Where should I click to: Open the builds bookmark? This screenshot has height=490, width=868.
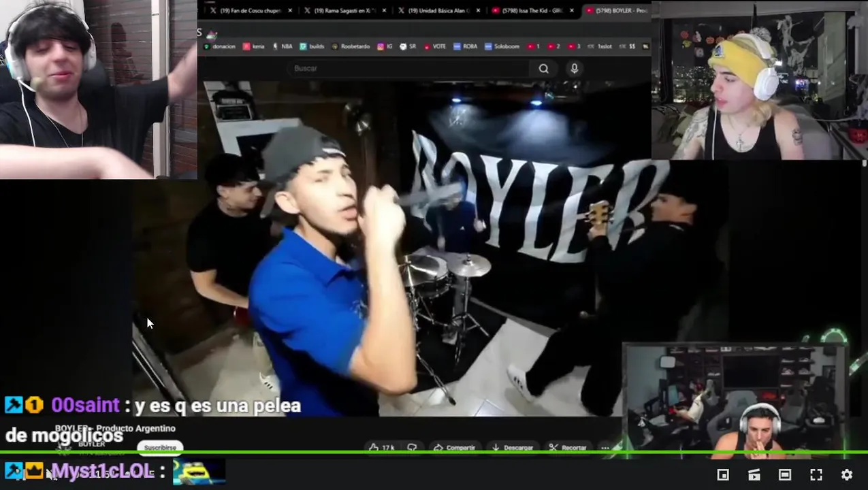312,46
